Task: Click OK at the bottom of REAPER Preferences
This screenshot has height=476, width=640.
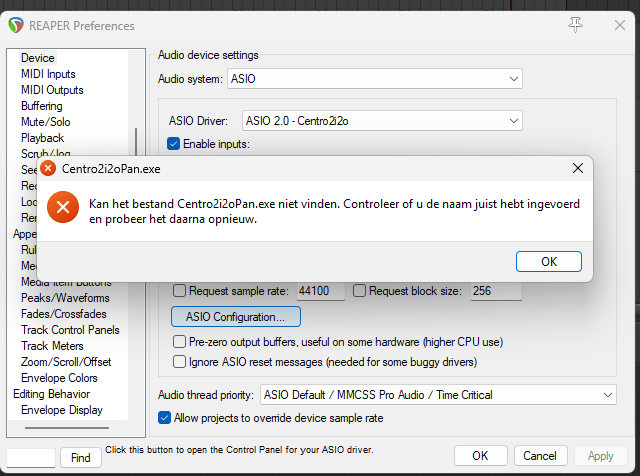Action: pos(480,456)
